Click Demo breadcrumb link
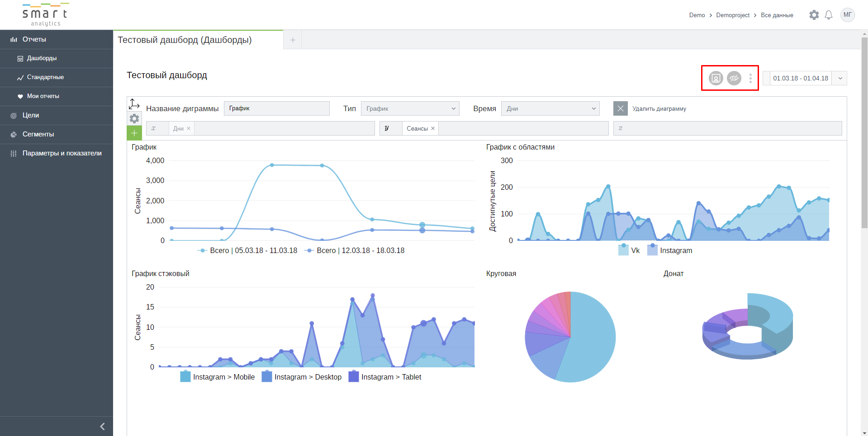 [x=697, y=15]
